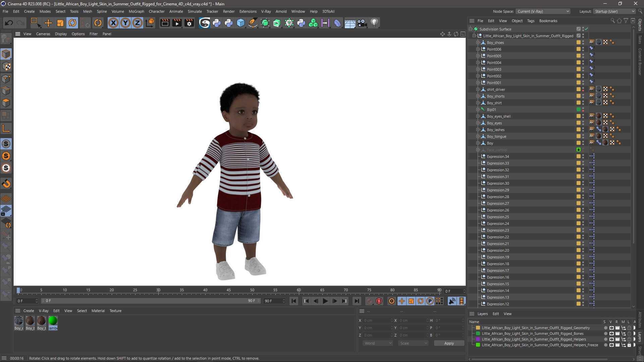Add a Cube primitive object
This screenshot has height=362, width=644.
tap(241, 23)
